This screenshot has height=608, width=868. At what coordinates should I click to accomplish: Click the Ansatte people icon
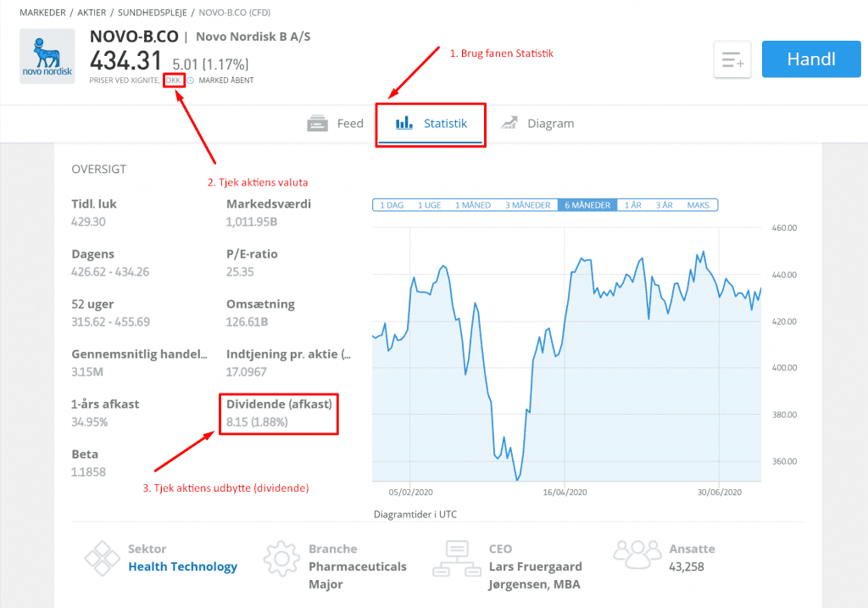[x=637, y=555]
